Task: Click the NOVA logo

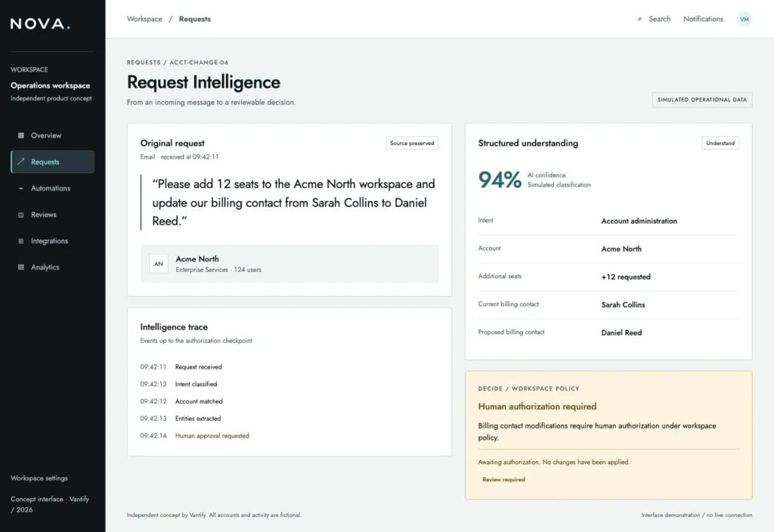Action: (40, 23)
